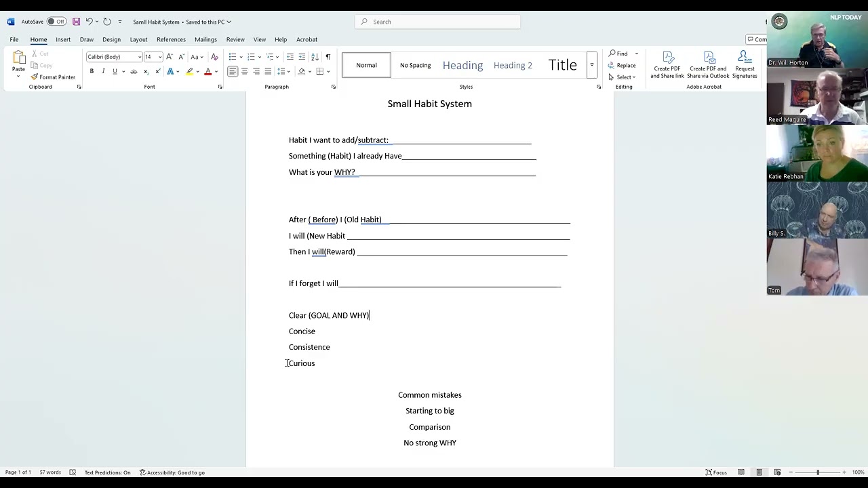Redo the last action
Viewport: 868px width, 488px height.
point(107,22)
